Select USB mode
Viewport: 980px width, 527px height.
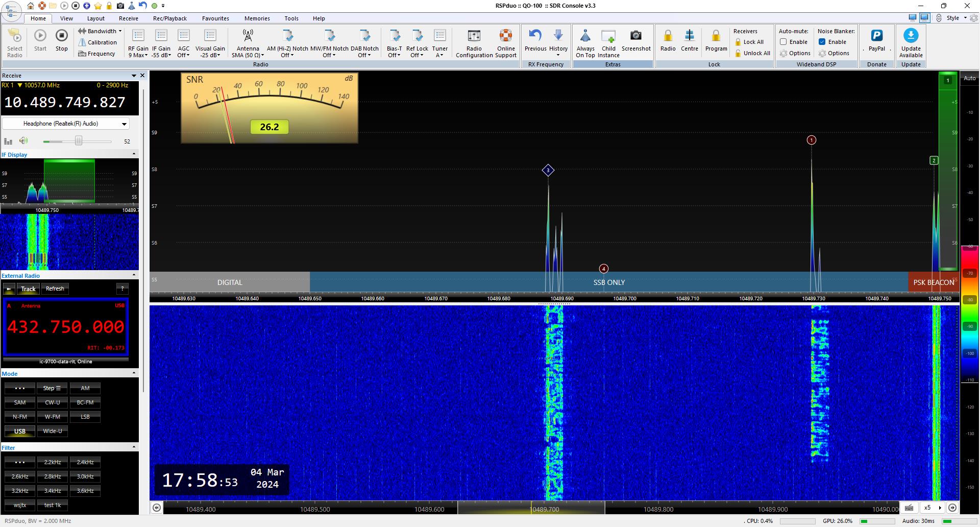(20, 431)
